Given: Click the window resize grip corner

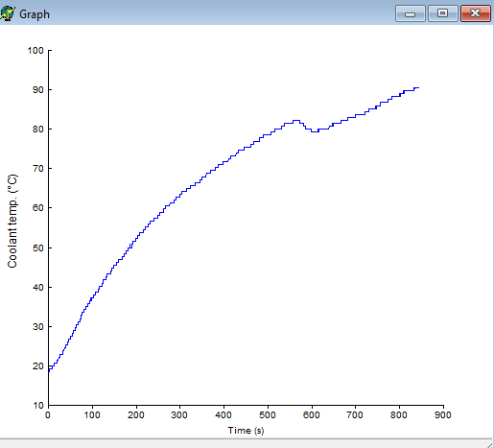Looking at the screenshot, I should [490, 444].
